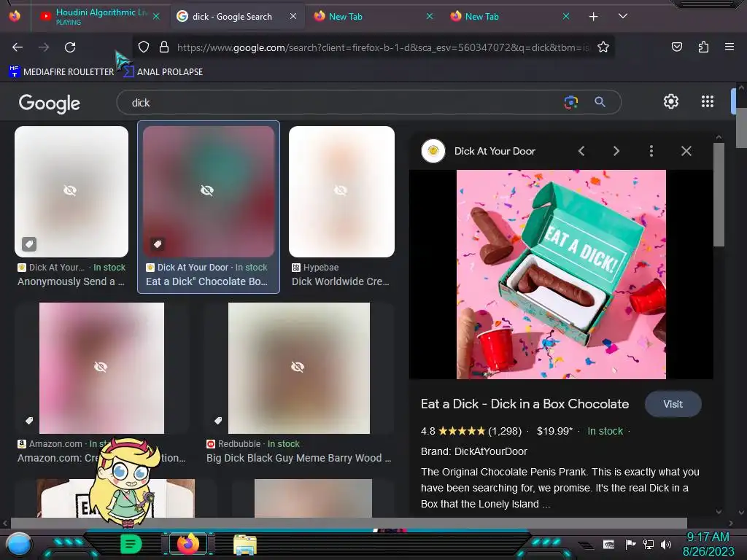Focus the Google search input field
Viewport: 747px width, 560px height.
tap(343, 102)
